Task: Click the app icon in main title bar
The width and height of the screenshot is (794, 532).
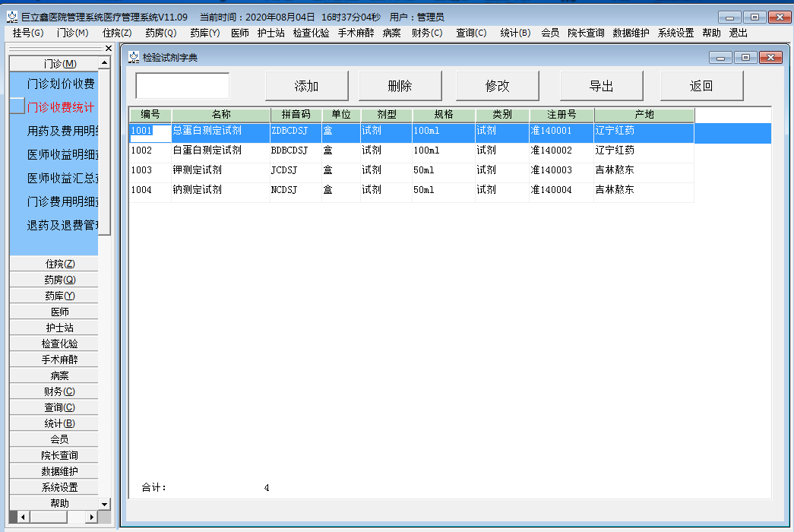Action: [x=12, y=17]
